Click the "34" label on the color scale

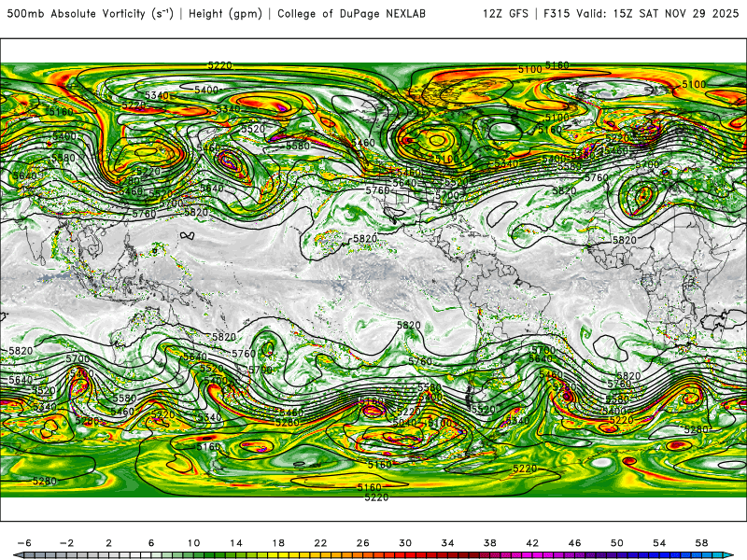pos(448,543)
